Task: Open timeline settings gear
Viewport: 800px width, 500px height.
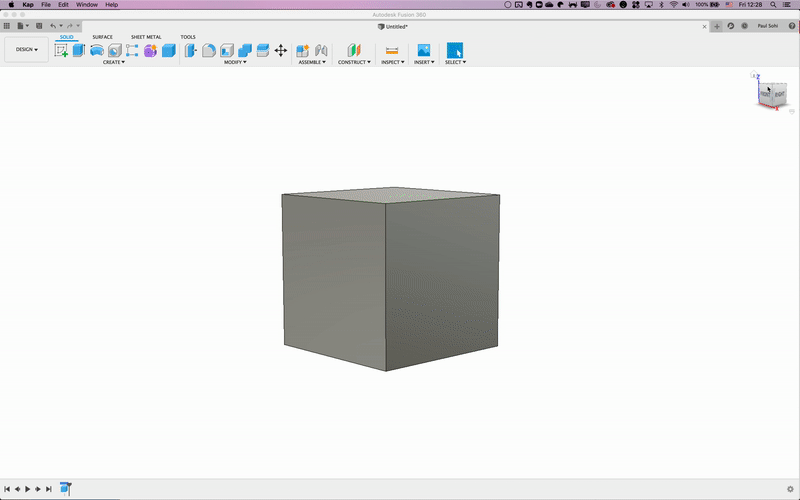Action: click(x=790, y=489)
